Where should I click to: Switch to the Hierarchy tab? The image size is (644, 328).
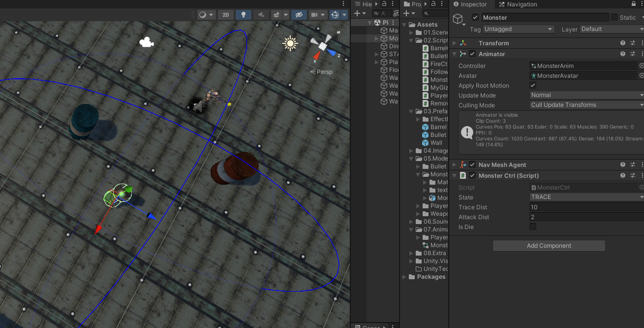pos(364,4)
